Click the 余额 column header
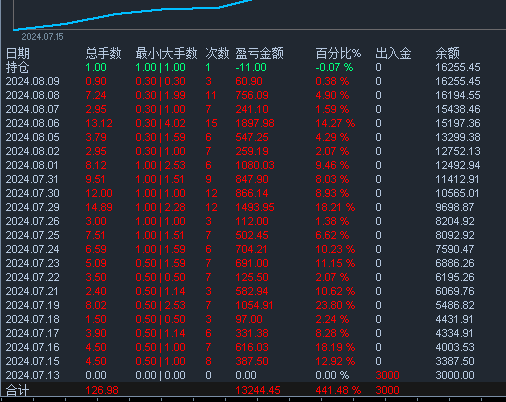 448,53
